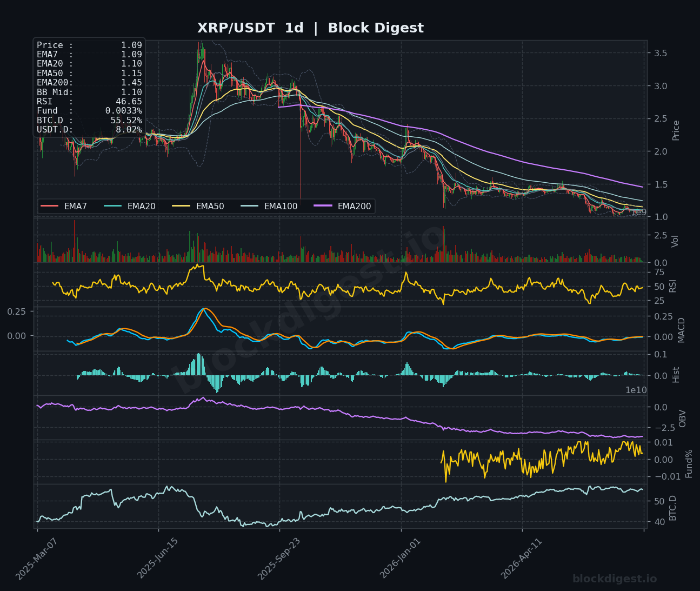The height and width of the screenshot is (591, 700).
Task: Select the EMA200: 1.45 info row
Action: (89, 83)
